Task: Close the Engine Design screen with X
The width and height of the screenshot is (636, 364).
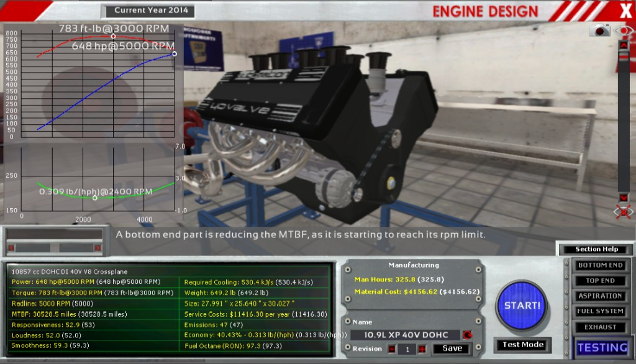Action: click(x=625, y=11)
